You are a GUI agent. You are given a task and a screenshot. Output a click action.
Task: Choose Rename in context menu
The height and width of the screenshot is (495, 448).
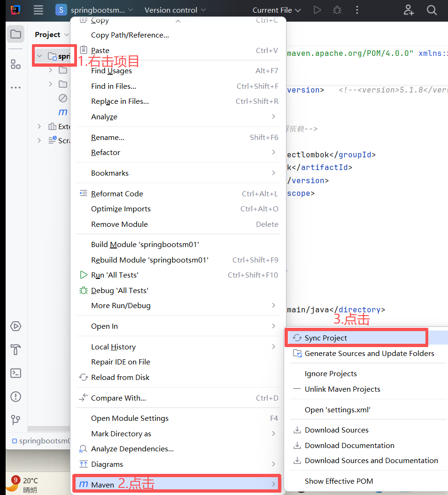(x=178, y=137)
